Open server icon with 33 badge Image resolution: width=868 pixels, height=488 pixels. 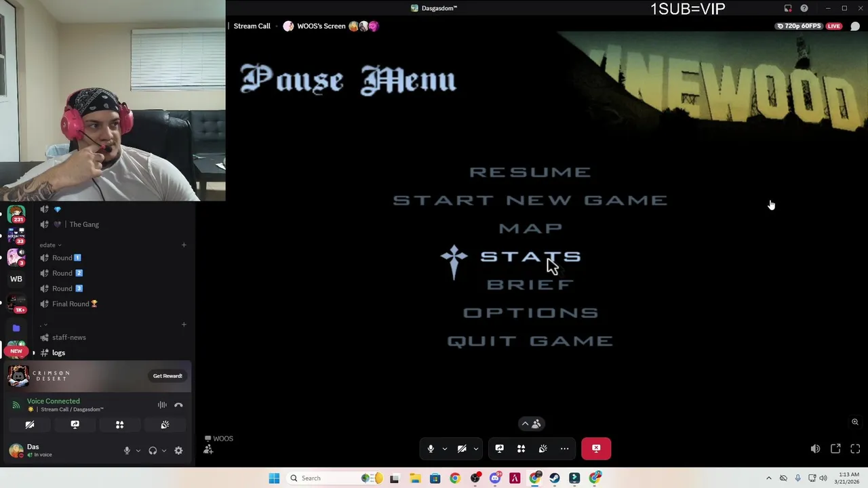[x=16, y=235]
